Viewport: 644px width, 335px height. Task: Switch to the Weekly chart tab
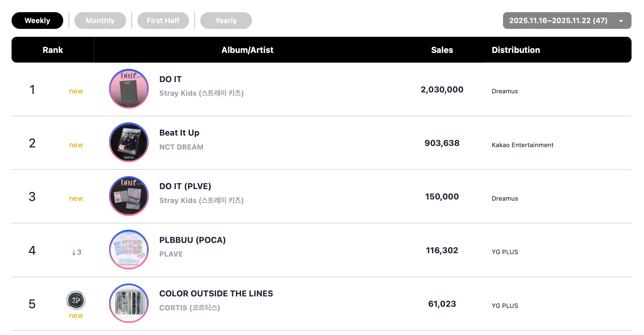coord(37,21)
